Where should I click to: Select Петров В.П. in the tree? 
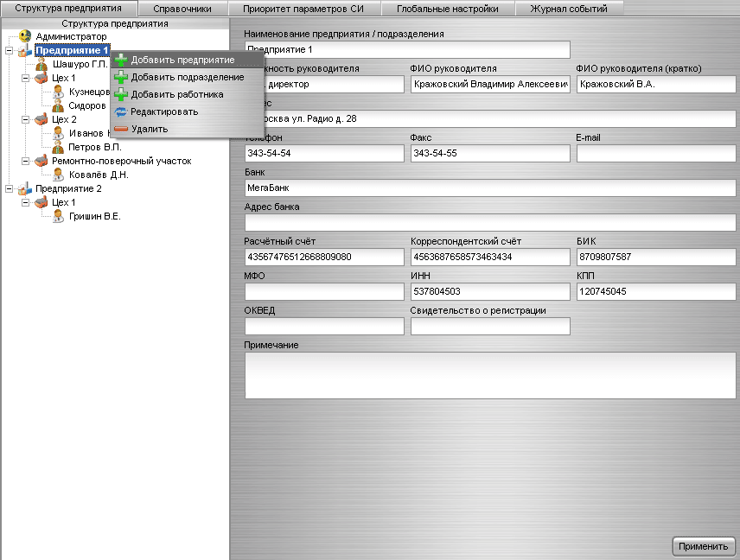[x=95, y=147]
